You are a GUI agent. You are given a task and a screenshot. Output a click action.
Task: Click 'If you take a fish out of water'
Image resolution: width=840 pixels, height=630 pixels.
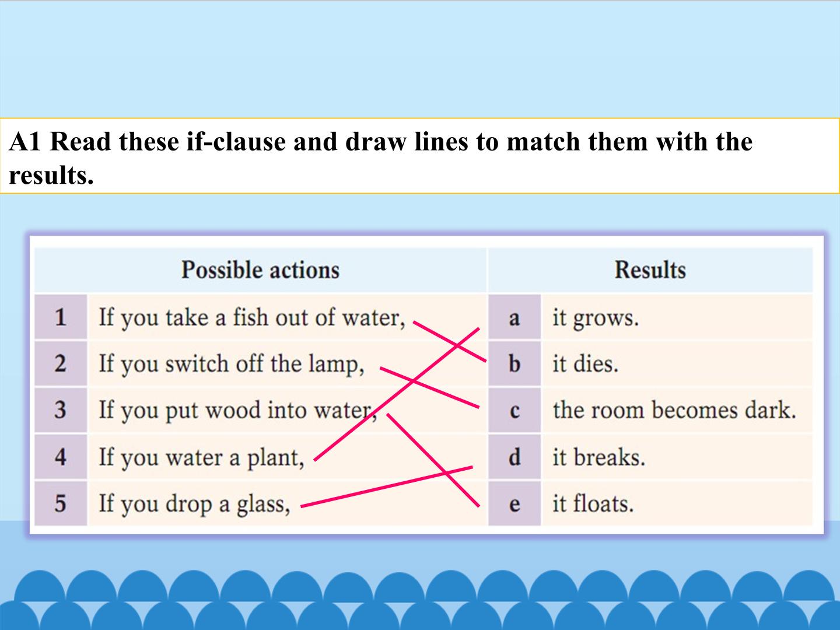(x=252, y=318)
